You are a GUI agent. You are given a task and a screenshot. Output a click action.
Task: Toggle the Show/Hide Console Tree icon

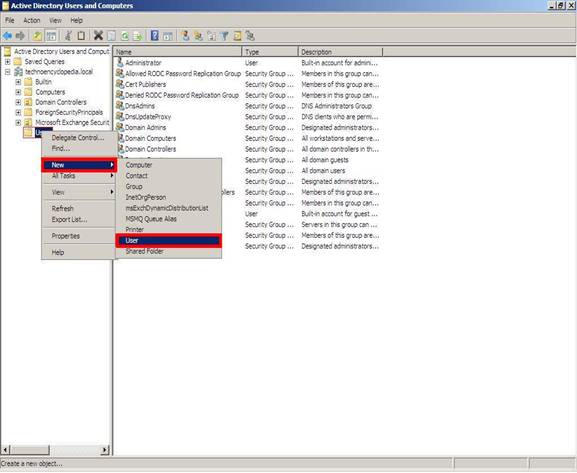tap(51, 36)
